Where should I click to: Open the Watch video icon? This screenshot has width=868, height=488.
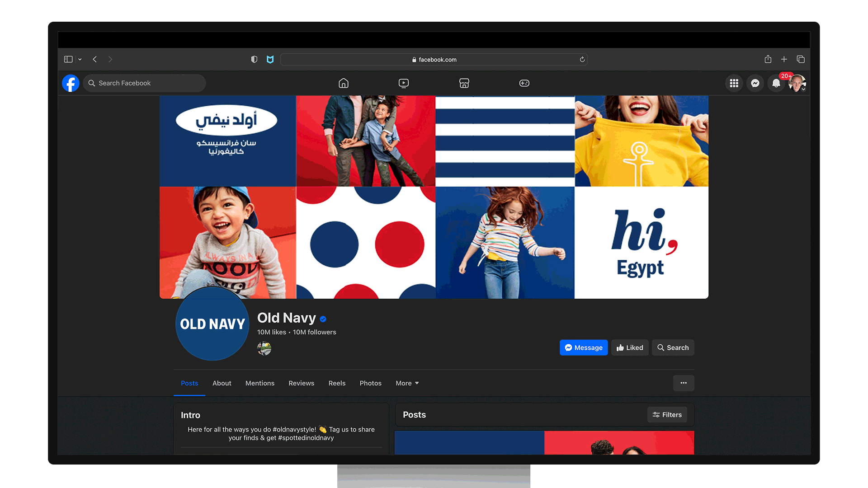(404, 83)
